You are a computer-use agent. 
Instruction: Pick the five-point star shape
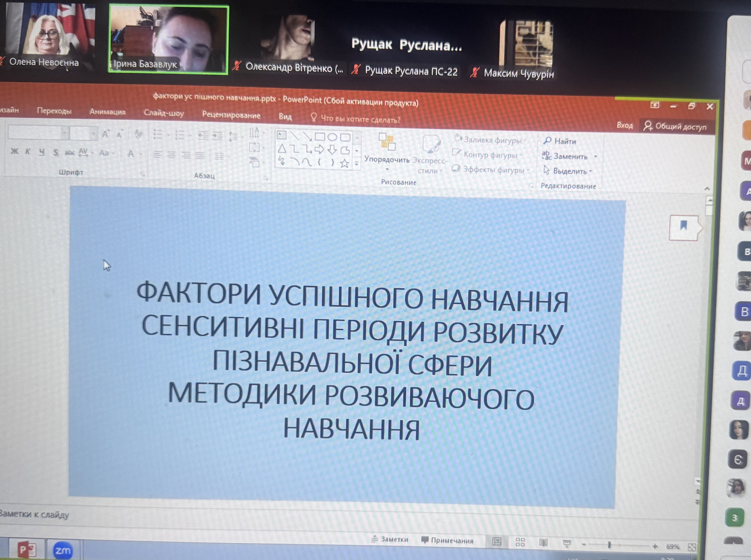(344, 164)
